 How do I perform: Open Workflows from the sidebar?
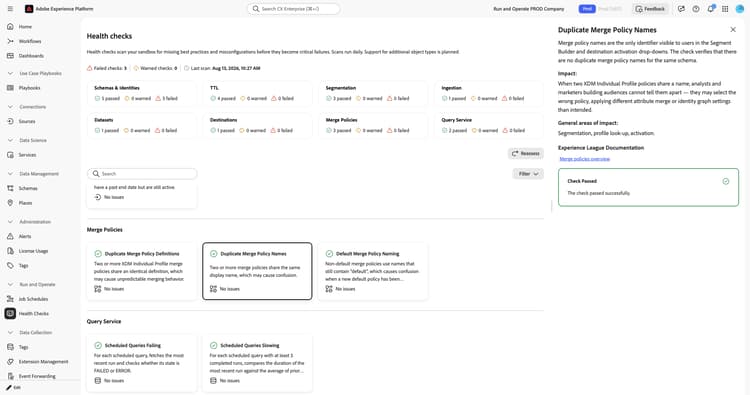[30, 41]
